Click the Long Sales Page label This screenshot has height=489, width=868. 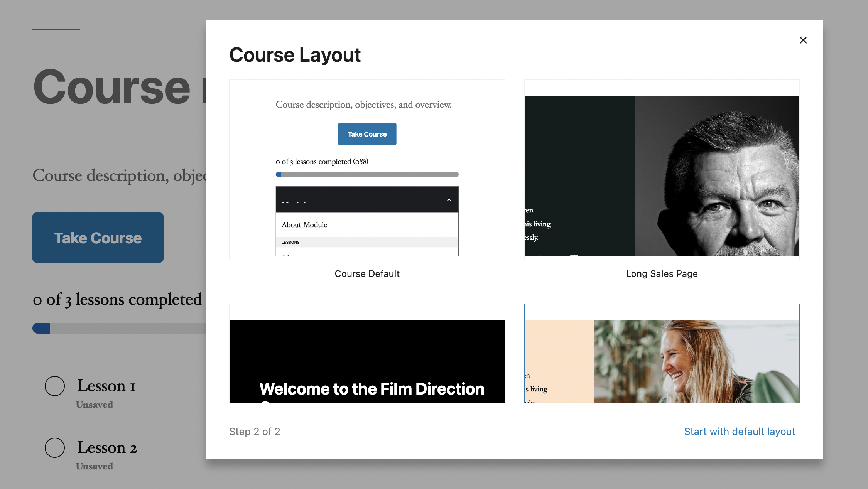662,274
